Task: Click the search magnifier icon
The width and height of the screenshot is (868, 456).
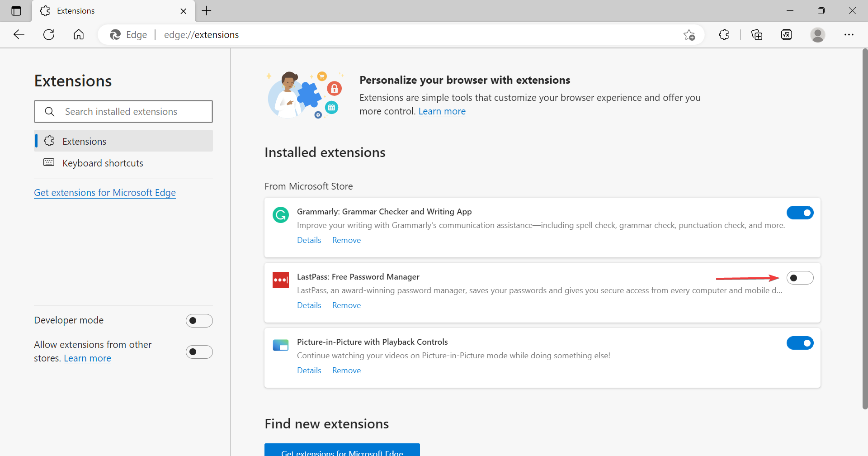Action: tap(50, 111)
